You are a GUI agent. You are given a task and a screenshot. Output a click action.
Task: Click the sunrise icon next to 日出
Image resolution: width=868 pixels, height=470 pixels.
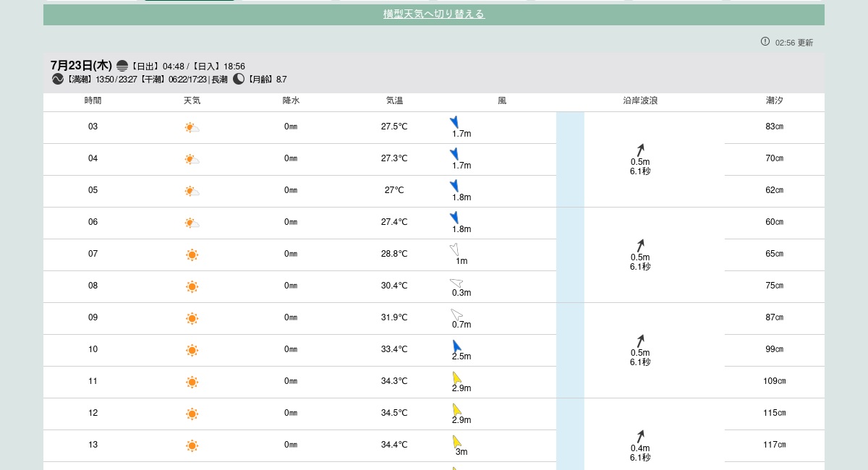(x=122, y=66)
